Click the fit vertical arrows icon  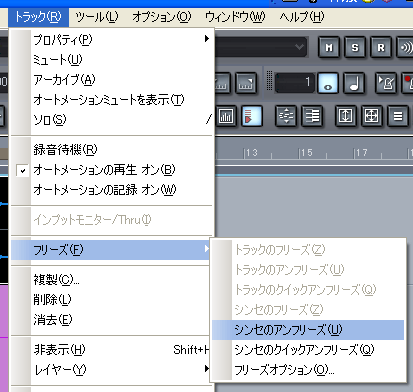coord(345,116)
